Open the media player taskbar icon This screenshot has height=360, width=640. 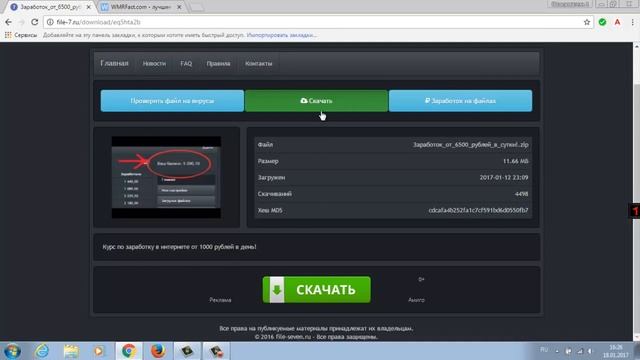coord(99,351)
